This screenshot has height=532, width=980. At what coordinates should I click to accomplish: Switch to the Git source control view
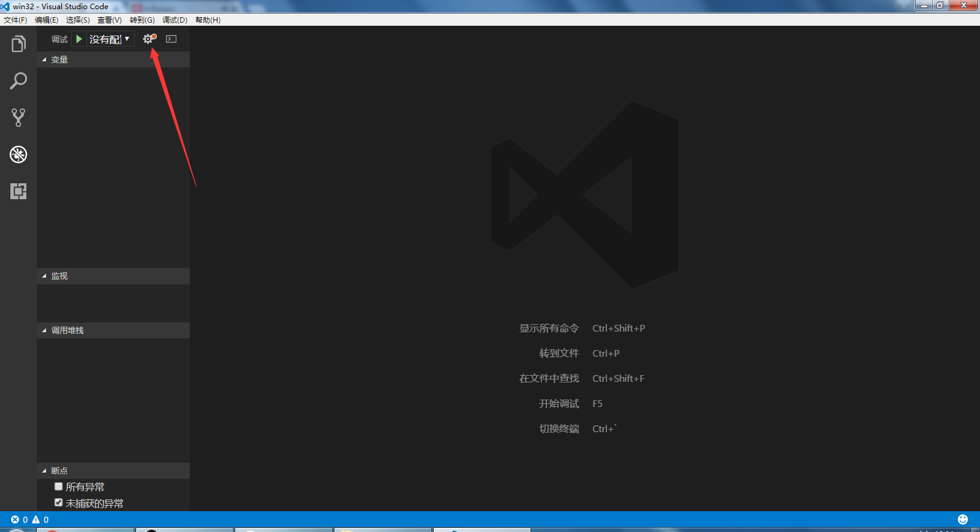(x=18, y=118)
